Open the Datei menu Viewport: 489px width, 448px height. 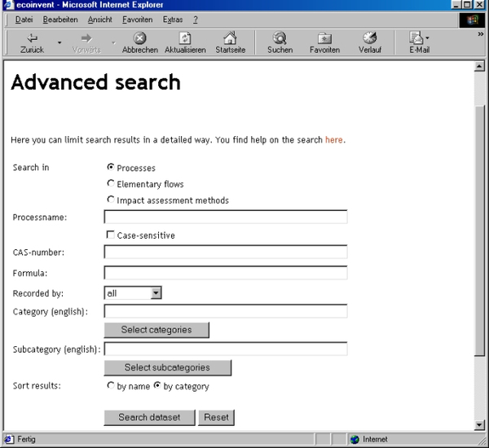[x=24, y=19]
